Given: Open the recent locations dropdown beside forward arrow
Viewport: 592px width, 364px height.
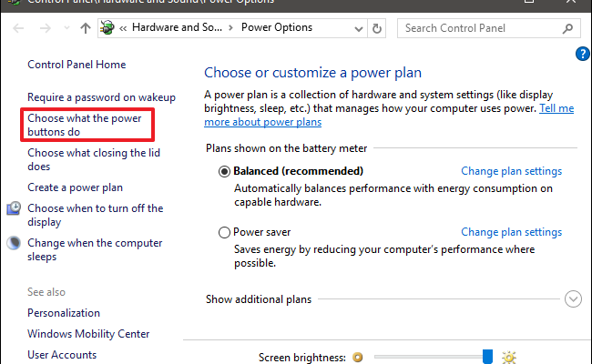Looking at the screenshot, I should tap(65, 27).
